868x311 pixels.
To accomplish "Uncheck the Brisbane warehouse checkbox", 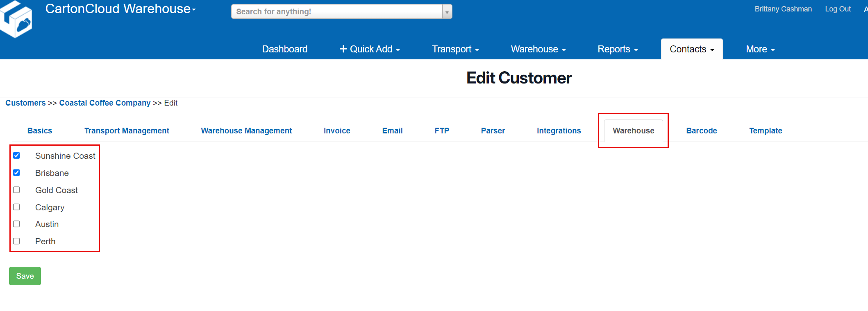I will pyautogui.click(x=17, y=173).
